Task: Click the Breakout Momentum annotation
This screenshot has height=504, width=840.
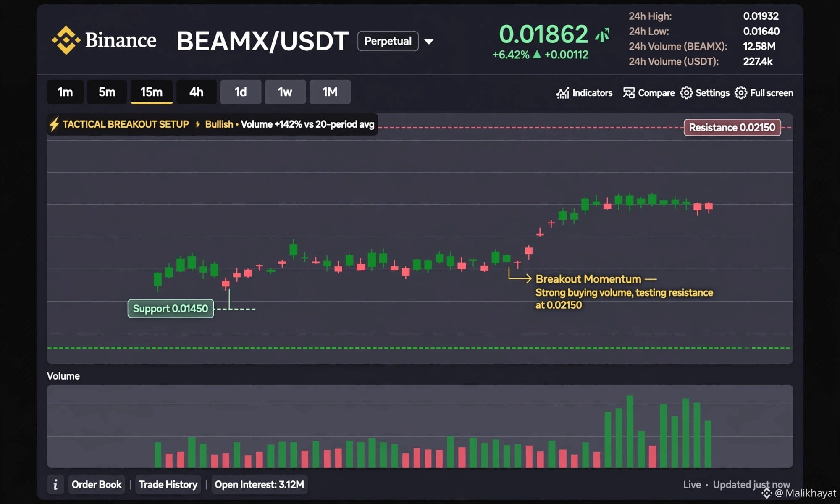Action: [624, 291]
